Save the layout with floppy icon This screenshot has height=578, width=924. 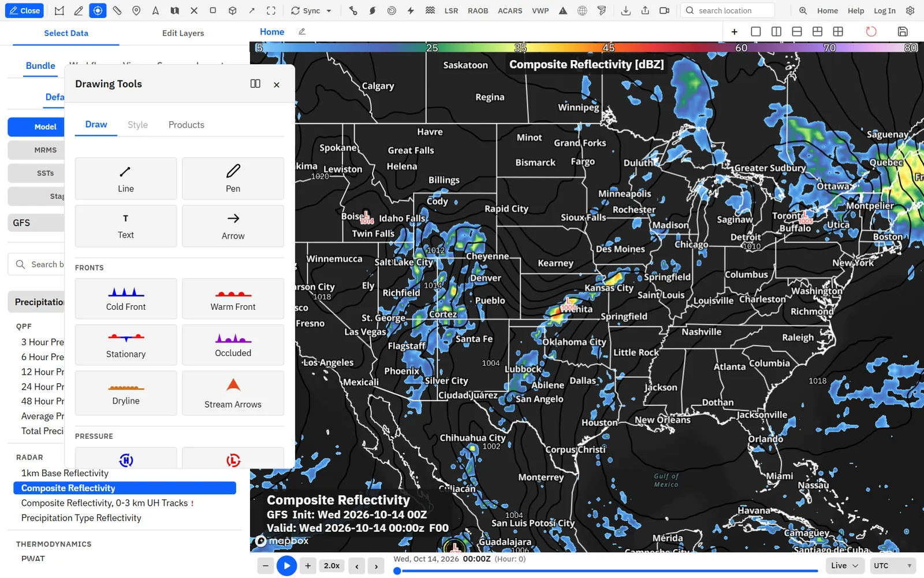[x=903, y=31]
